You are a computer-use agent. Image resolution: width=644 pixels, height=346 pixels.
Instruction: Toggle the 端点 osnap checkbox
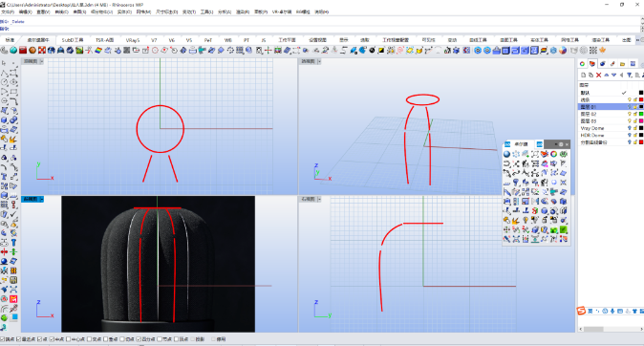[x=3, y=339]
